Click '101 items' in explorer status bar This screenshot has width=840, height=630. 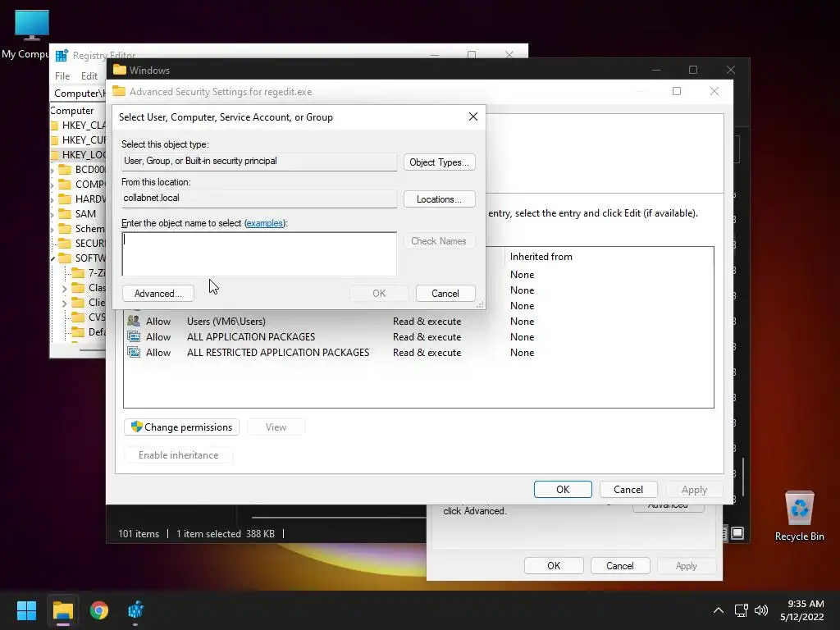(139, 533)
